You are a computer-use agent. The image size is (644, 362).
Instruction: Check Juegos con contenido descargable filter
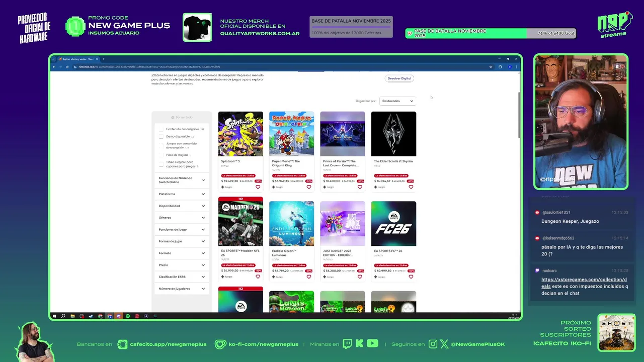tap(161, 145)
